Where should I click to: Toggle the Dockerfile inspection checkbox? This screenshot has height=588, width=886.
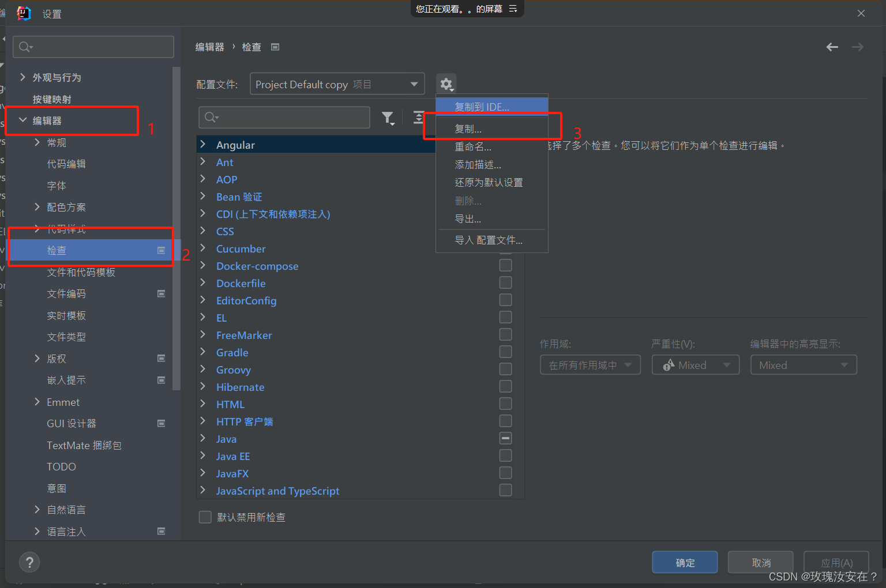coord(505,282)
